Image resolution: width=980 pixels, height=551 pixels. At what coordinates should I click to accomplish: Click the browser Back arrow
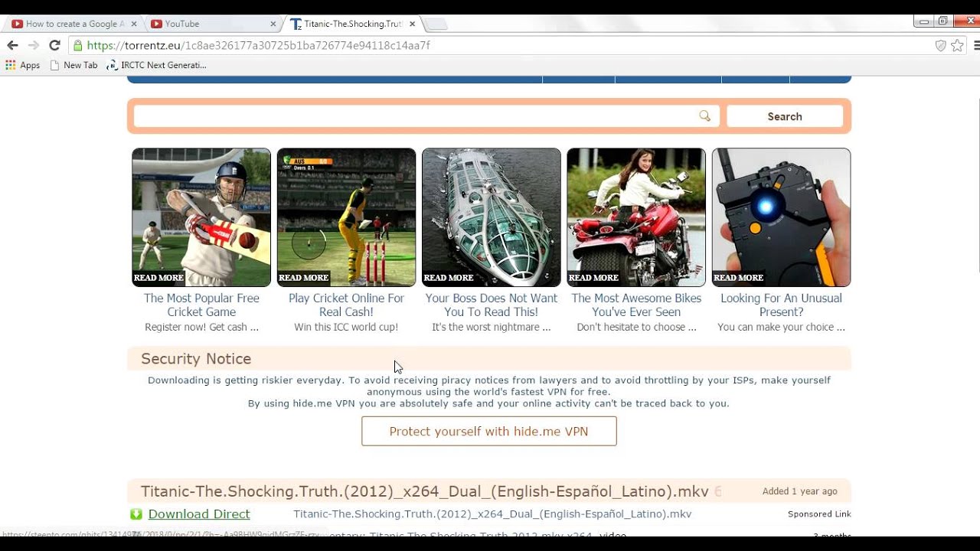12,45
